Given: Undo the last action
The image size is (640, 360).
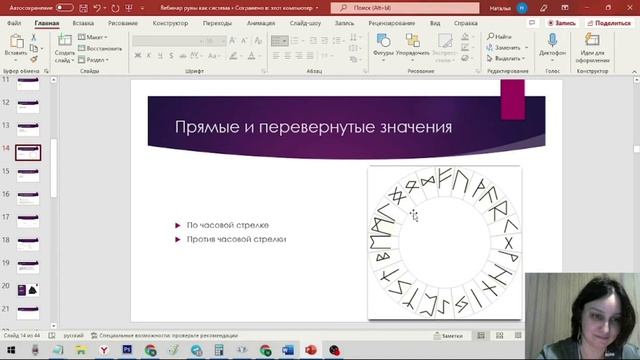Looking at the screenshot, I should (97, 8).
